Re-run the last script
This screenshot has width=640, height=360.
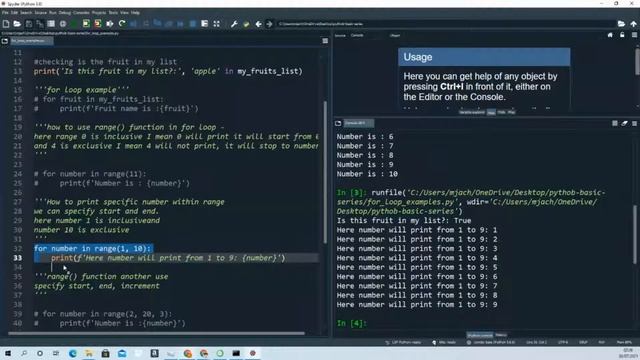[x=122, y=24]
